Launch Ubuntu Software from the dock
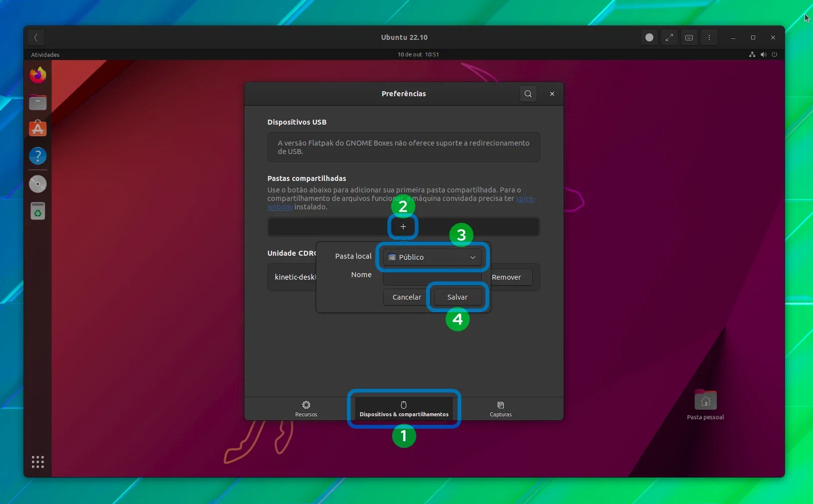The height and width of the screenshot is (504, 813). point(37,129)
